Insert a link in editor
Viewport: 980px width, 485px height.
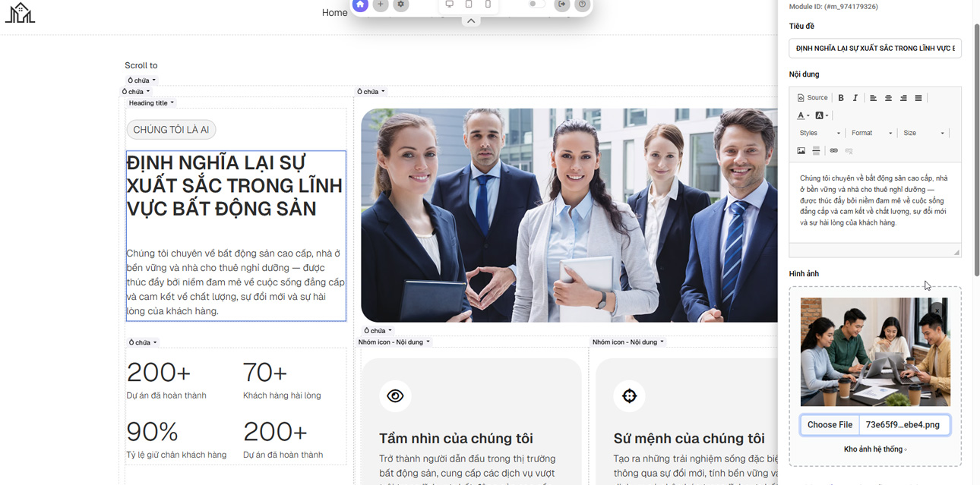pos(834,151)
